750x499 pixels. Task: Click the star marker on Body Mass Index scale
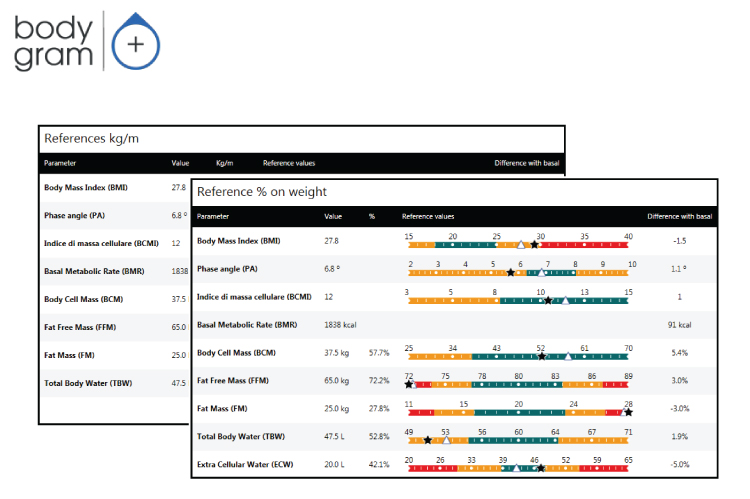[x=535, y=245]
